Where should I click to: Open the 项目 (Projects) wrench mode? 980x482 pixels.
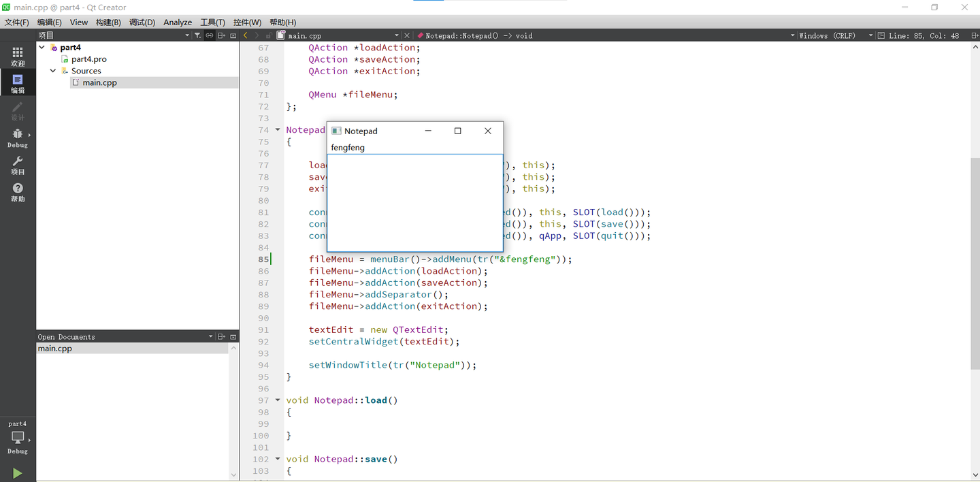coord(18,165)
